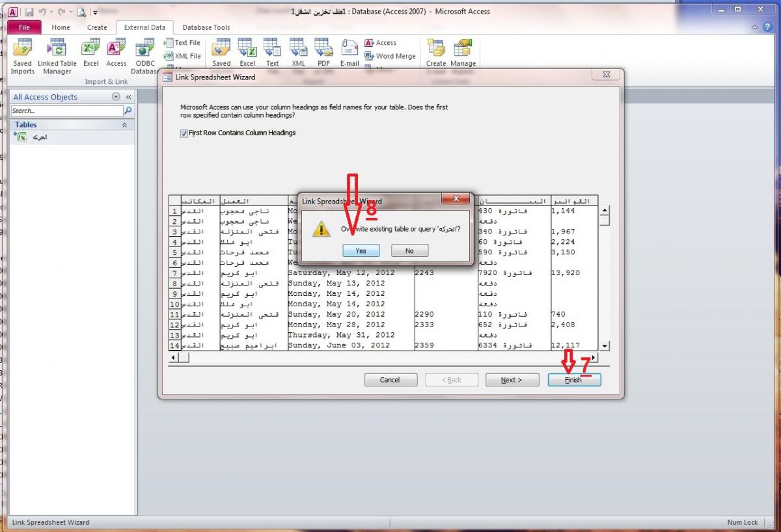Select the External Data tab
781x532 pixels.
(145, 27)
